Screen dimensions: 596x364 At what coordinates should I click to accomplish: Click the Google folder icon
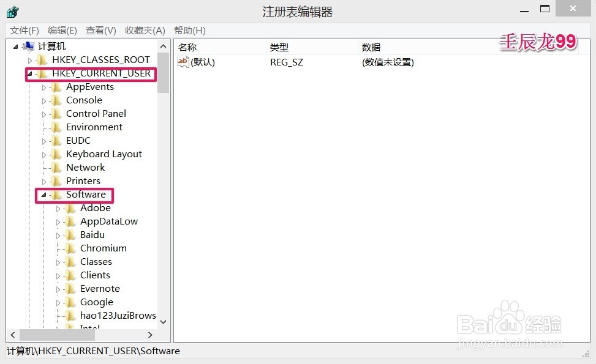(x=69, y=302)
